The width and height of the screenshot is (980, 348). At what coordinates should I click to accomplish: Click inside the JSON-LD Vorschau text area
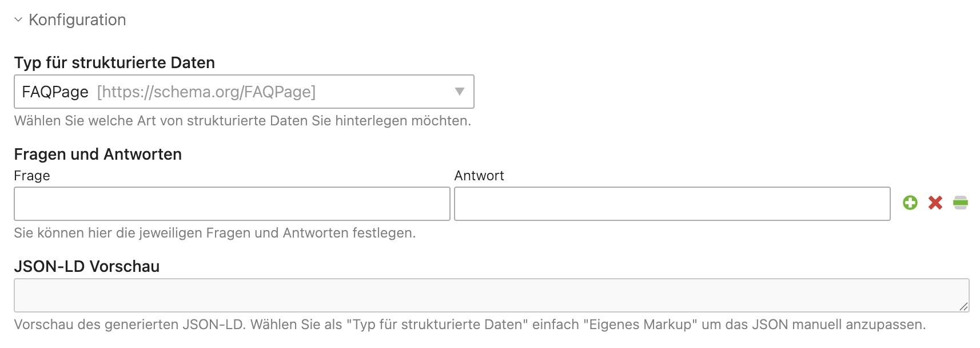tap(492, 295)
